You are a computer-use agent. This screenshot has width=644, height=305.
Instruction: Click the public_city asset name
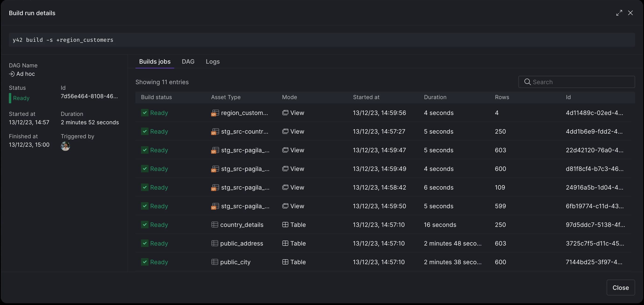pos(235,262)
